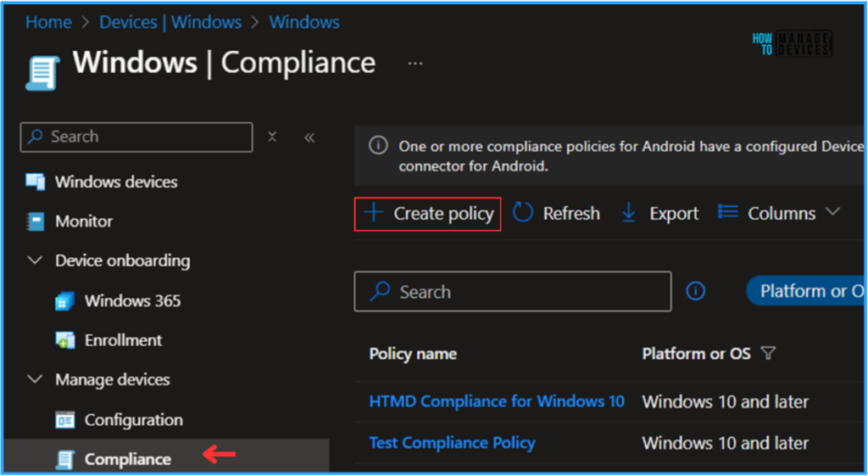Click the Columns list icon
Viewport: 868px width, 476px height.
(728, 211)
